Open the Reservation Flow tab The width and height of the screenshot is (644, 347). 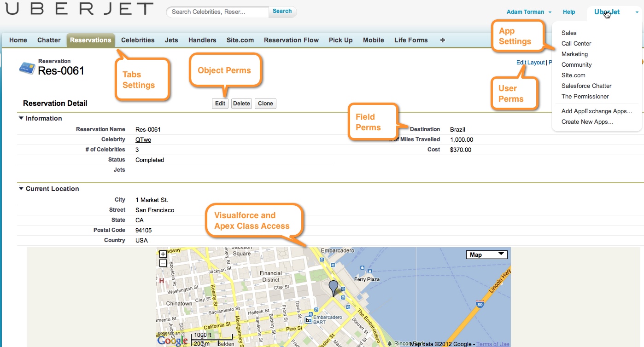tap(291, 40)
